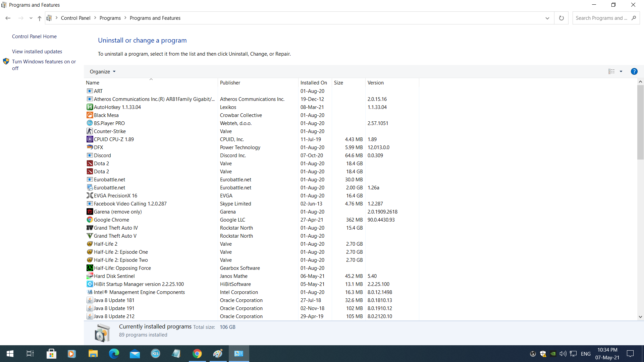Click the AutoHotkey 1.1.33.04 program icon
Screen dimensions: 644x362
[x=90, y=107]
